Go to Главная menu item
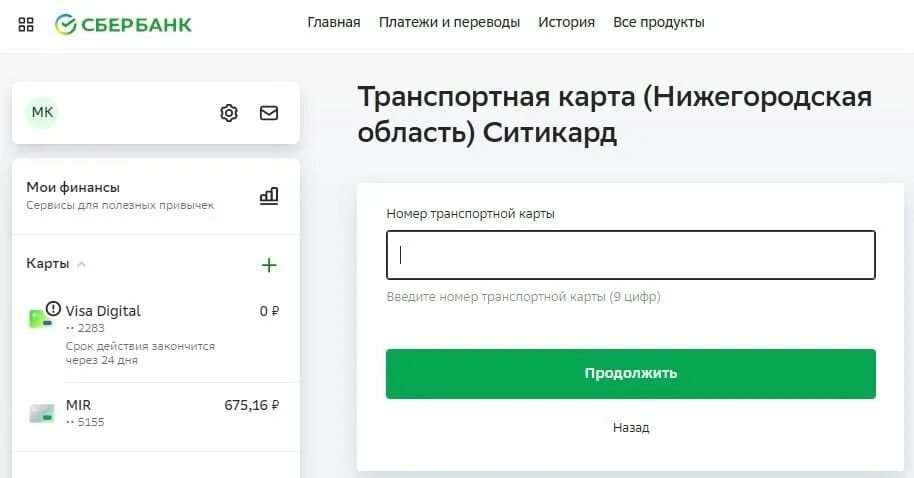 [x=333, y=22]
